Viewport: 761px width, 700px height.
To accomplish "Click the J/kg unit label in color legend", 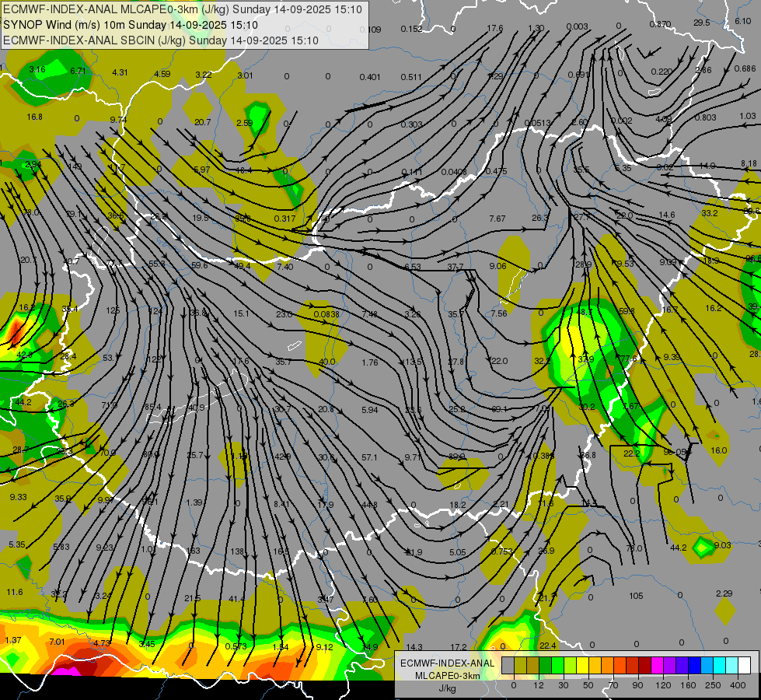I will 447,688.
